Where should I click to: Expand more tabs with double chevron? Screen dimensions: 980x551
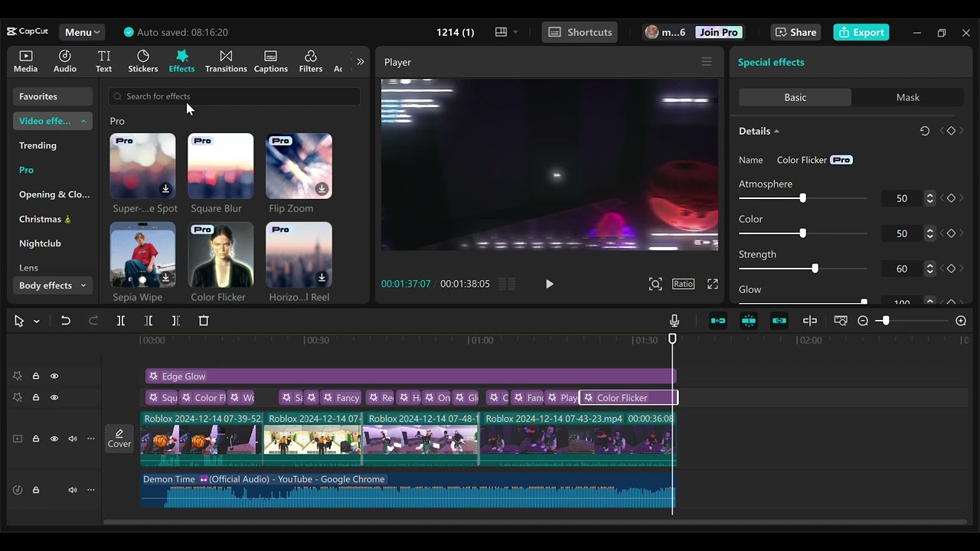click(x=361, y=61)
